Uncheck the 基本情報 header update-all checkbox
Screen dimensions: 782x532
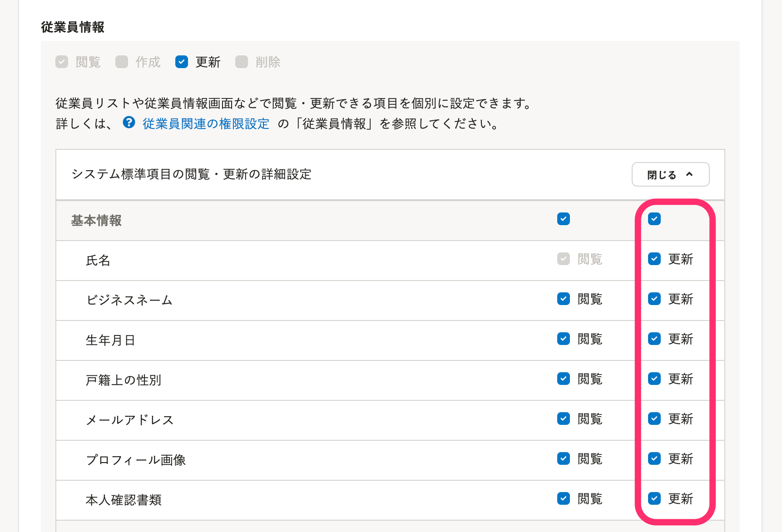[x=654, y=219]
